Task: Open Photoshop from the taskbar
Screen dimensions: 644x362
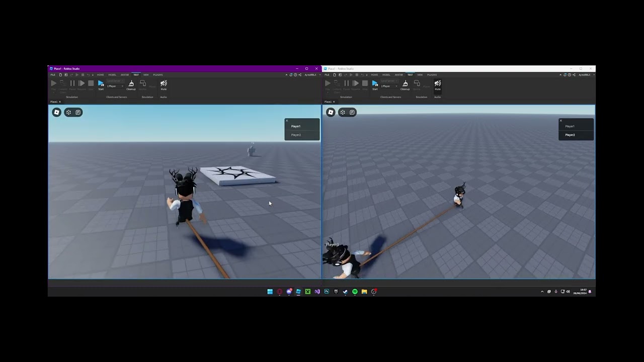Action: [327, 292]
